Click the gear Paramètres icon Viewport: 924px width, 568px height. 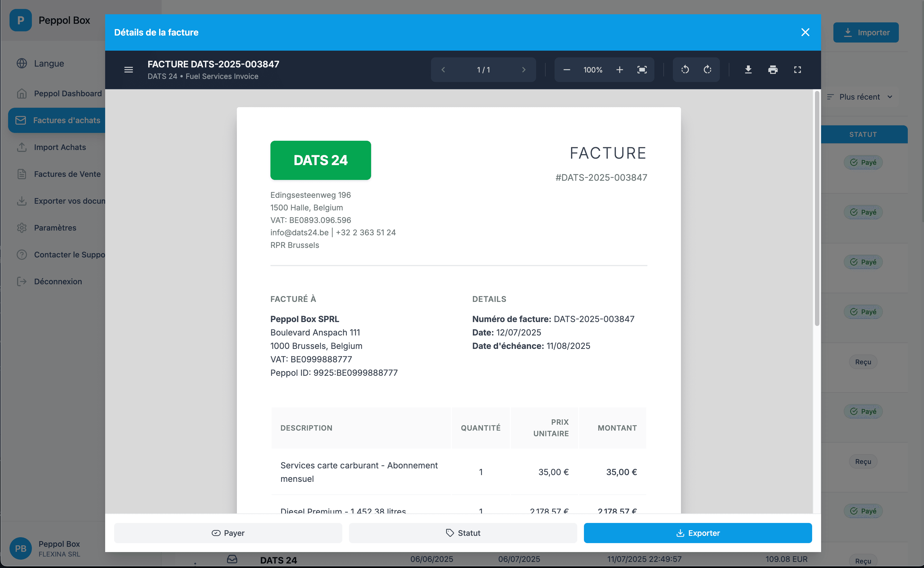(22, 228)
